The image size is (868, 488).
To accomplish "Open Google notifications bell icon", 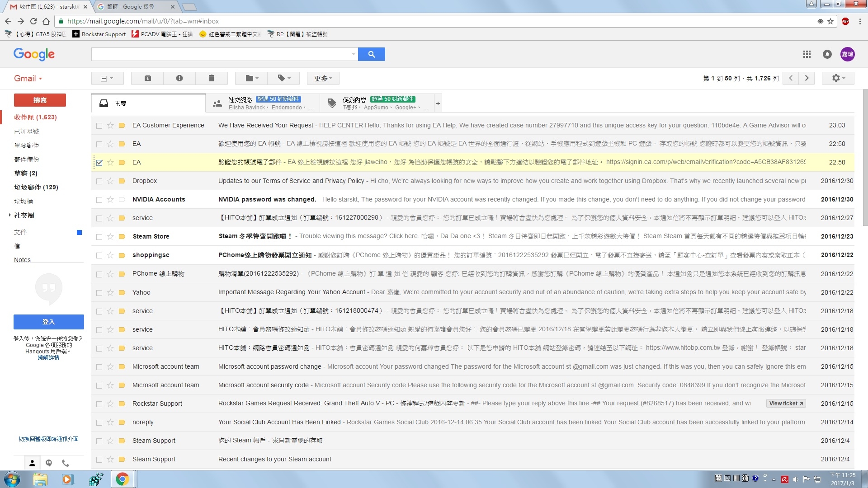I will pyautogui.click(x=827, y=54).
